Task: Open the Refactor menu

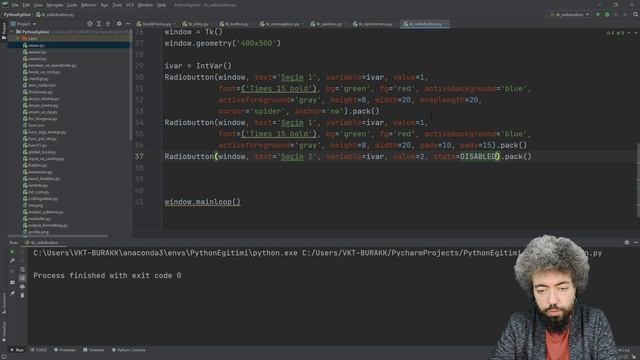Action: click(x=89, y=5)
